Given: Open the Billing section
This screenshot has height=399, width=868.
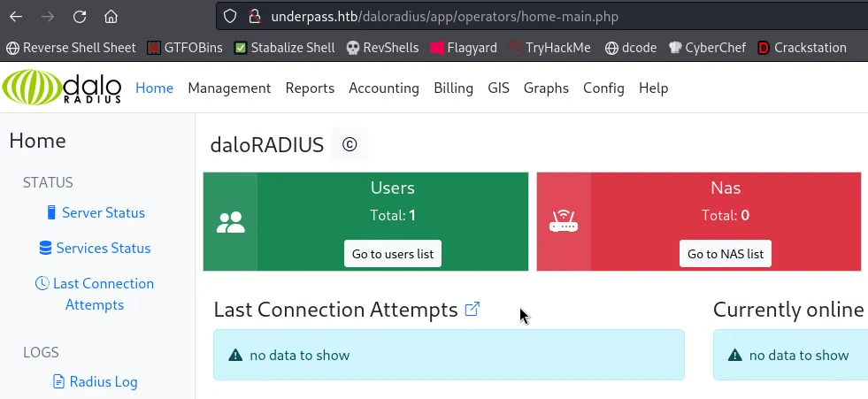Looking at the screenshot, I should [x=453, y=88].
